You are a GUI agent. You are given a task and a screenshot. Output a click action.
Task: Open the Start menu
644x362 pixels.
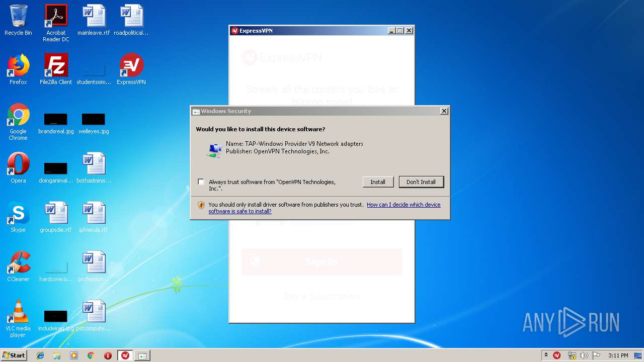pos(14,355)
